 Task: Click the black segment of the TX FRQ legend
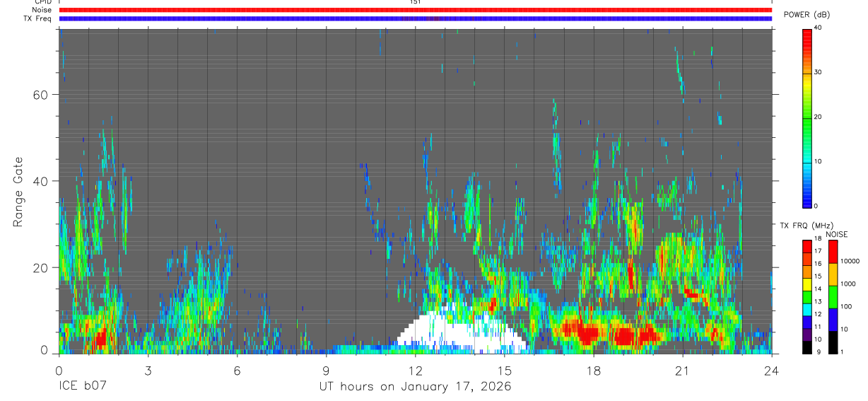(x=807, y=346)
